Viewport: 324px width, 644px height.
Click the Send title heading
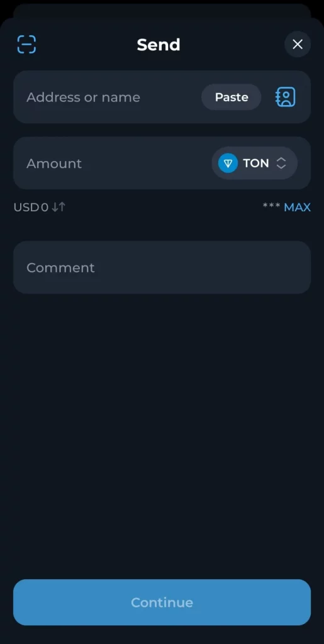[159, 45]
